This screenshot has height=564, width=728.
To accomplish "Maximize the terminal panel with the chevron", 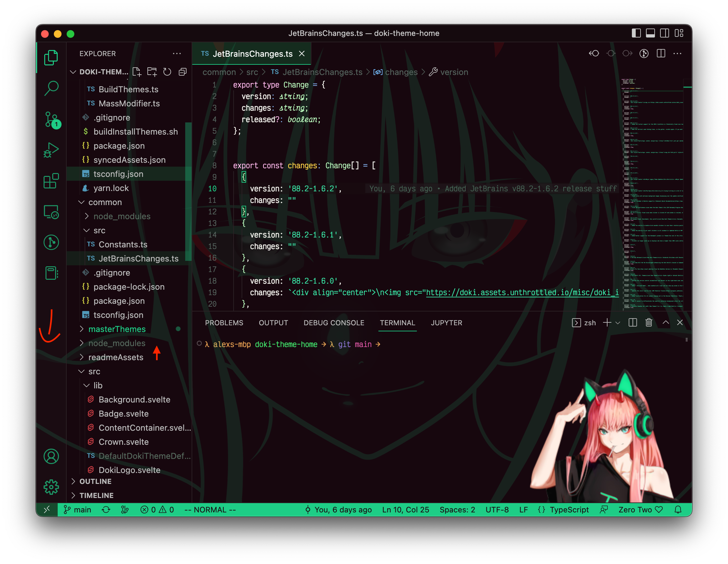I will (x=665, y=323).
